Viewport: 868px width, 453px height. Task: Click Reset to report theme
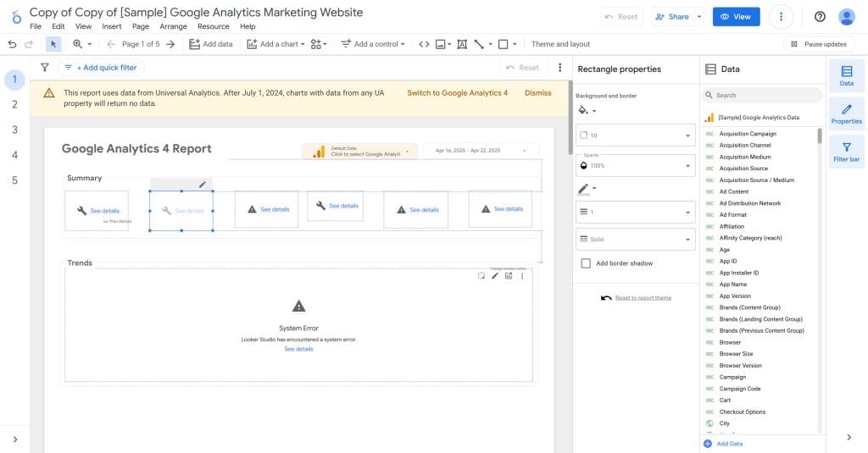643,297
